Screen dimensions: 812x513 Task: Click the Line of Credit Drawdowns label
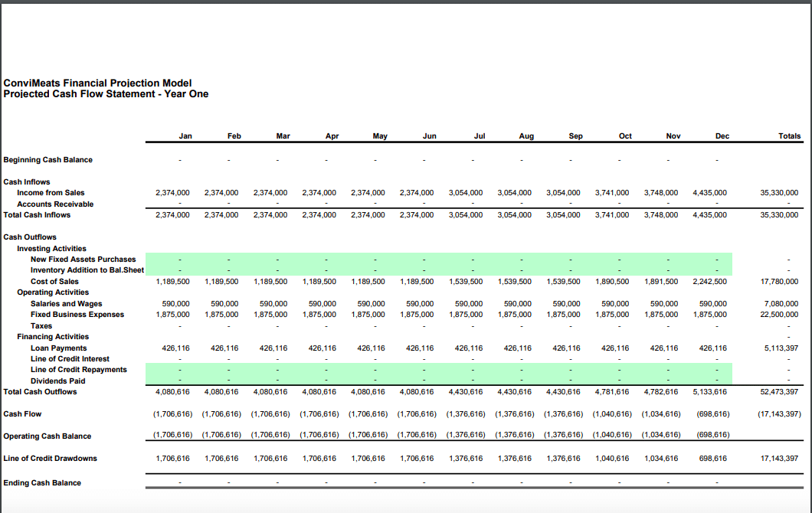(50, 459)
